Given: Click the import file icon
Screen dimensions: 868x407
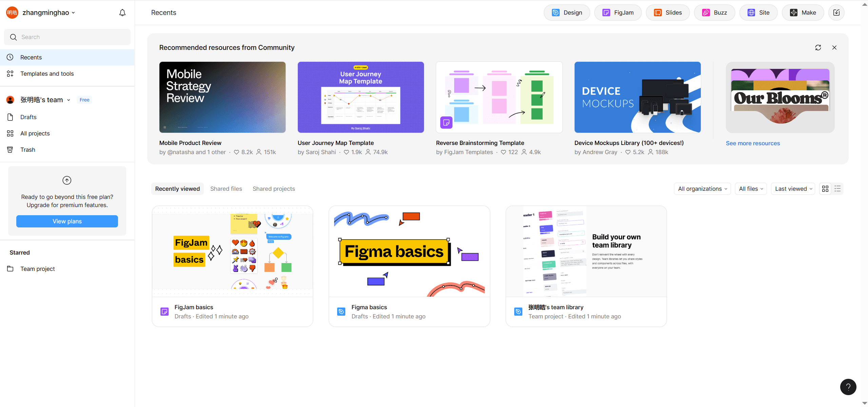Looking at the screenshot, I should (836, 13).
